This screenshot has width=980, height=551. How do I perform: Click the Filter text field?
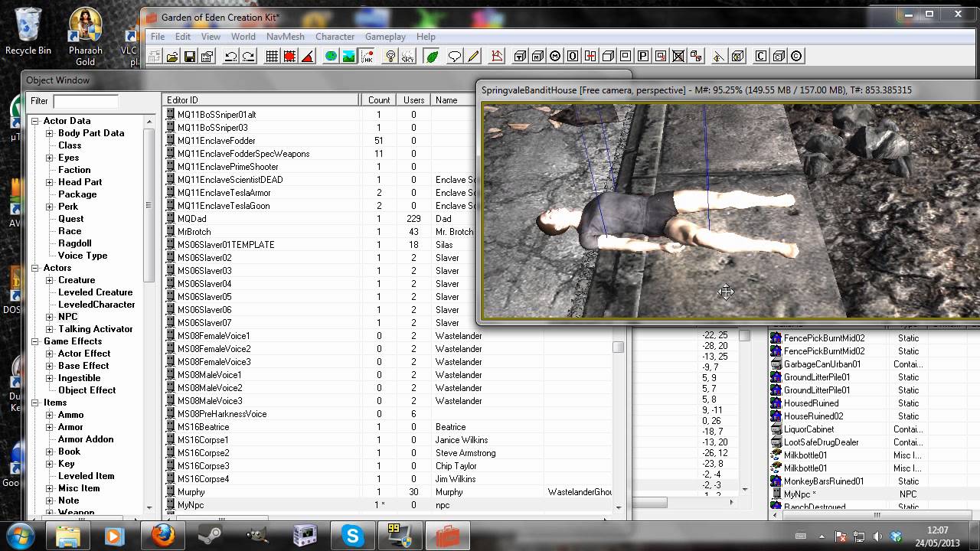(x=85, y=101)
